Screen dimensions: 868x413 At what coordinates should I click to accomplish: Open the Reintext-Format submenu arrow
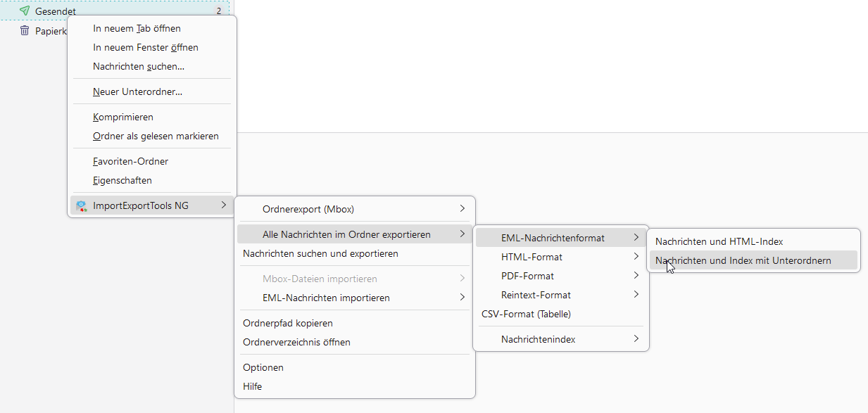pos(636,295)
